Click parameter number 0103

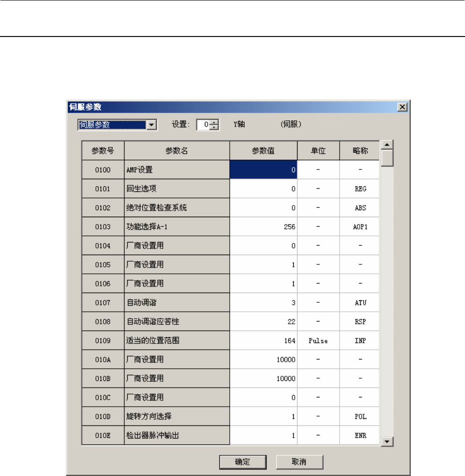pyautogui.click(x=103, y=227)
